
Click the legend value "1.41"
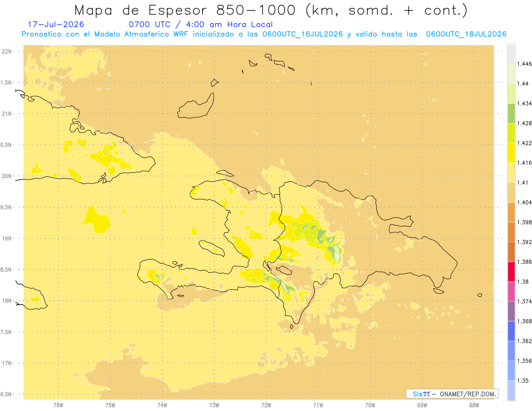[523, 182]
